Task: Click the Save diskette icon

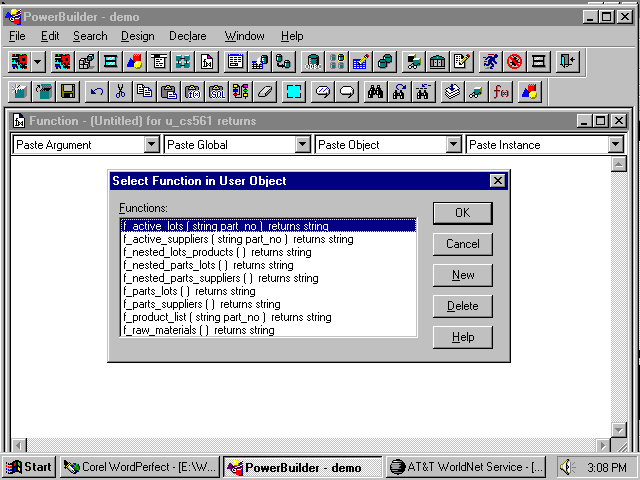Action: pyautogui.click(x=68, y=92)
